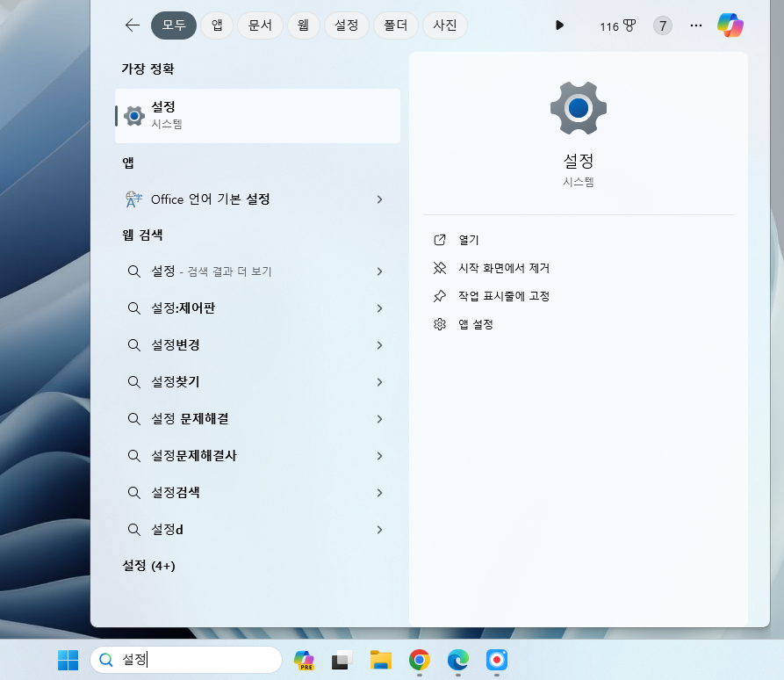This screenshot has width=784, height=680.
Task: Expand the Office 언어 기본 설정 chevron
Action: click(x=379, y=199)
